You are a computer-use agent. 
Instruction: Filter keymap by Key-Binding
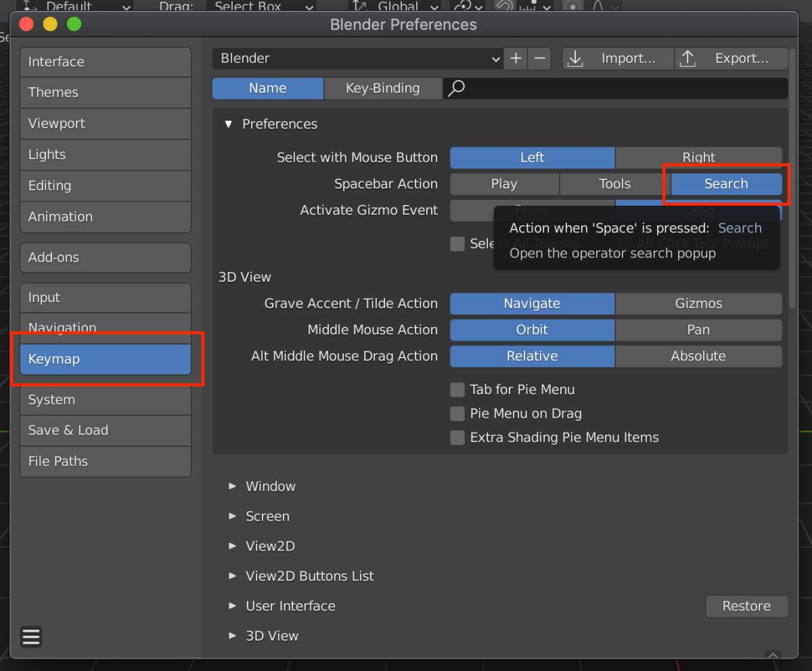tap(383, 88)
